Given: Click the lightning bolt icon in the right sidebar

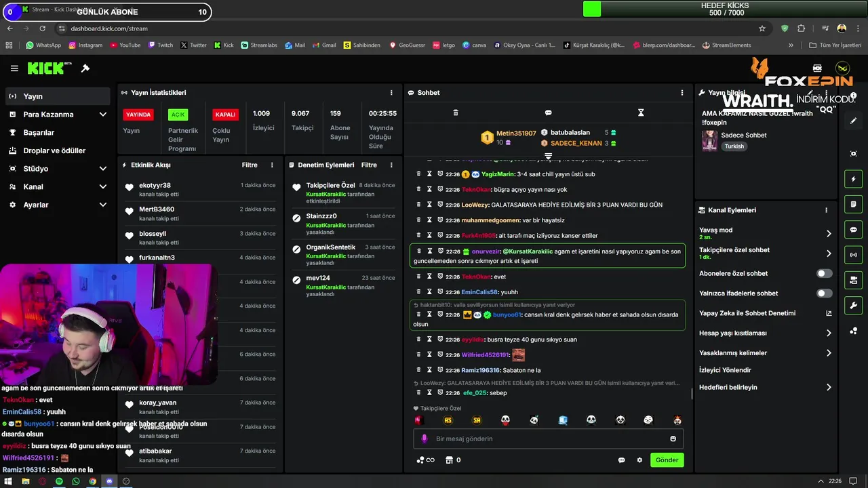Looking at the screenshot, I should point(853,179).
